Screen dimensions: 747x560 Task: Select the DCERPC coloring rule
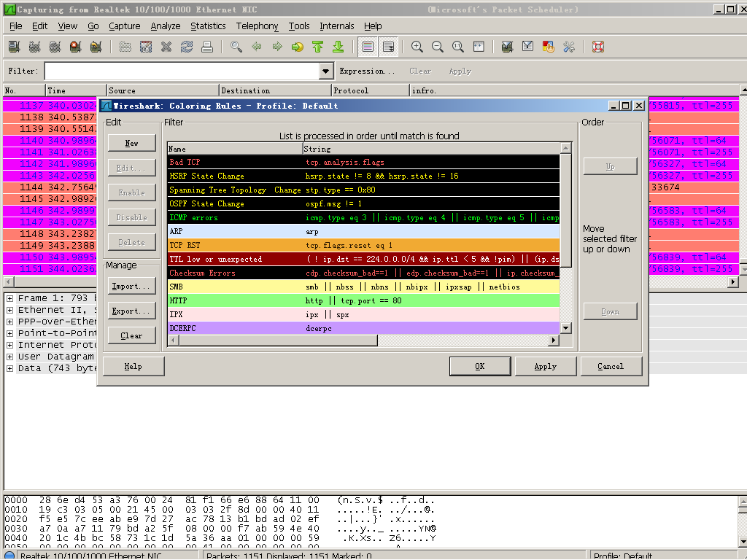(363, 328)
